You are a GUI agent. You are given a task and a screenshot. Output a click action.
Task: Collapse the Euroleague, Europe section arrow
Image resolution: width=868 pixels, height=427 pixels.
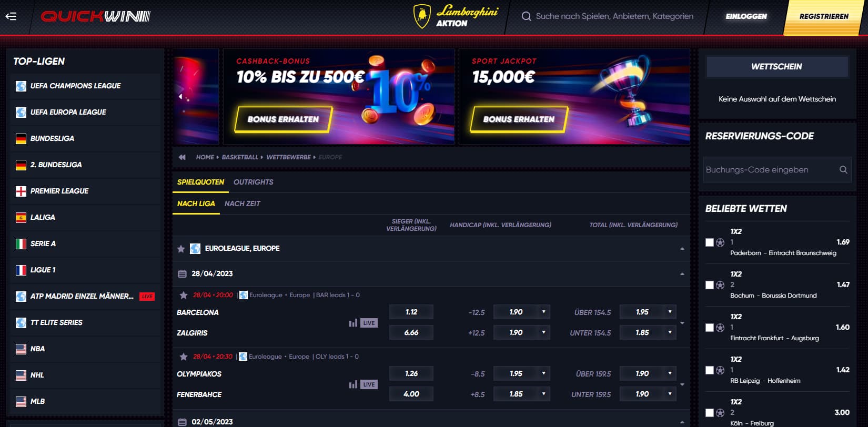pos(682,249)
